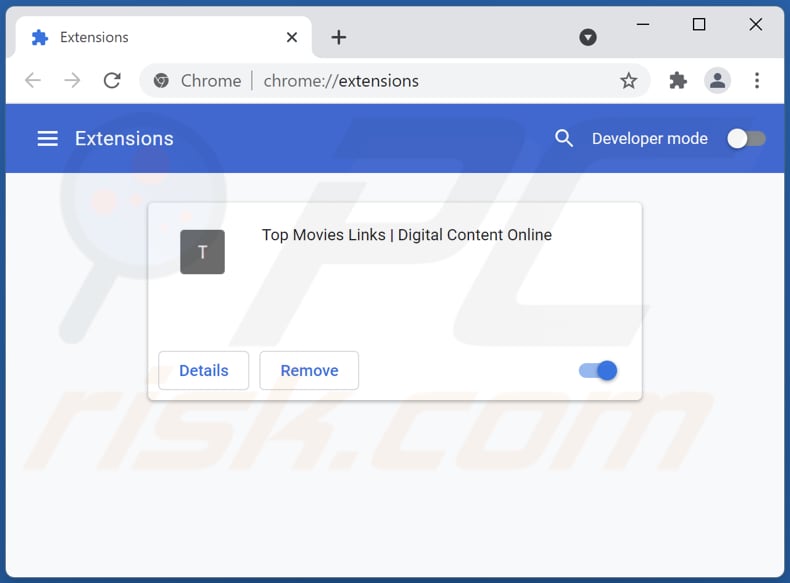The height and width of the screenshot is (583, 790).
Task: Click the Extensions page heading
Action: tap(124, 139)
